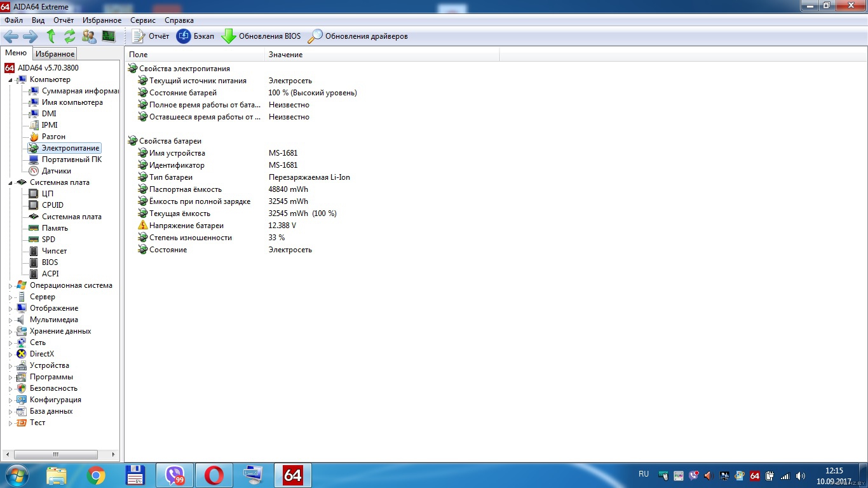This screenshot has height=488, width=868.
Task: Open the Windows Start button
Action: 17,475
